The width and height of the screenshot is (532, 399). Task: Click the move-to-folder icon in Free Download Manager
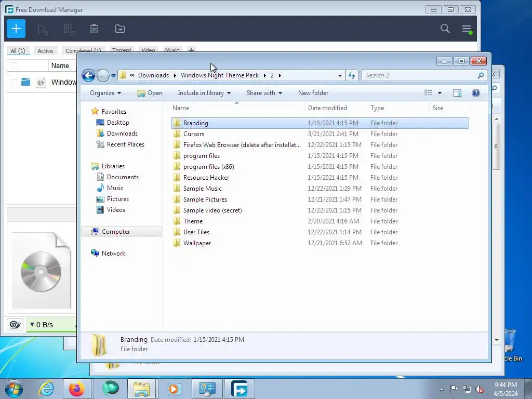click(x=120, y=29)
